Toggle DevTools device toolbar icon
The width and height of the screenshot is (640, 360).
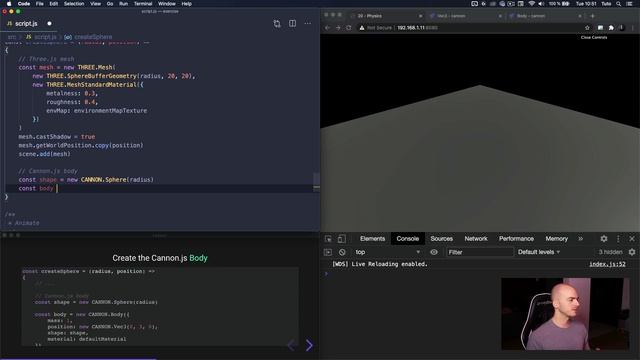(x=342, y=239)
